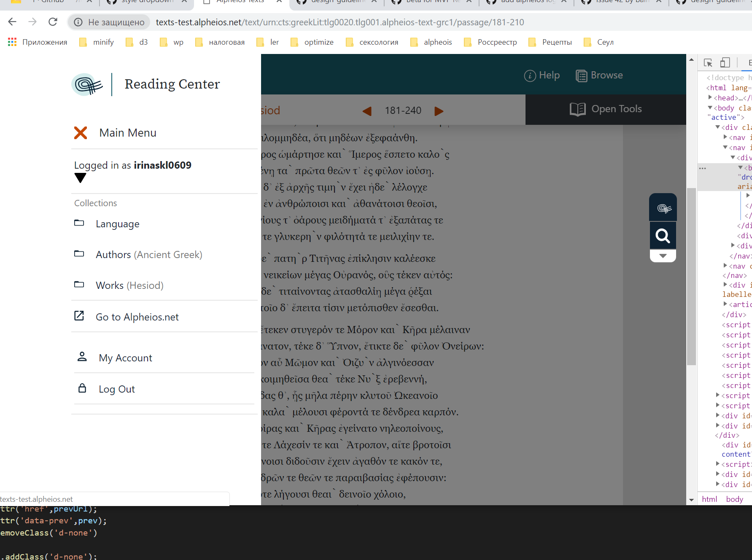This screenshot has height=560, width=752.
Task: Click the Language collection folder icon
Action: tap(79, 223)
